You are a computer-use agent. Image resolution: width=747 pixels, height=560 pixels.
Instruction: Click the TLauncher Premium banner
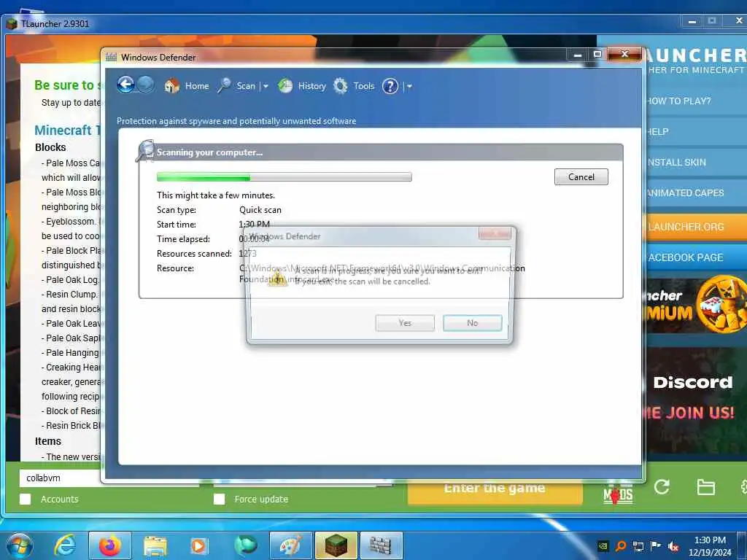[696, 305]
